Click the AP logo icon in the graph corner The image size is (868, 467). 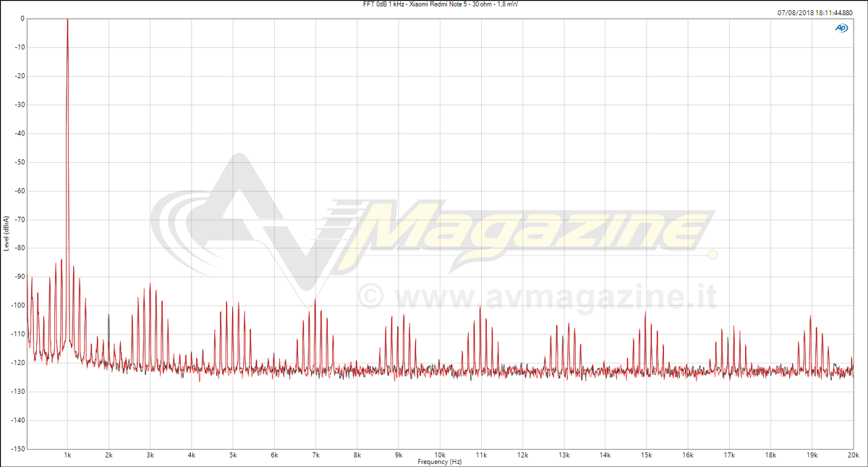coord(841,28)
